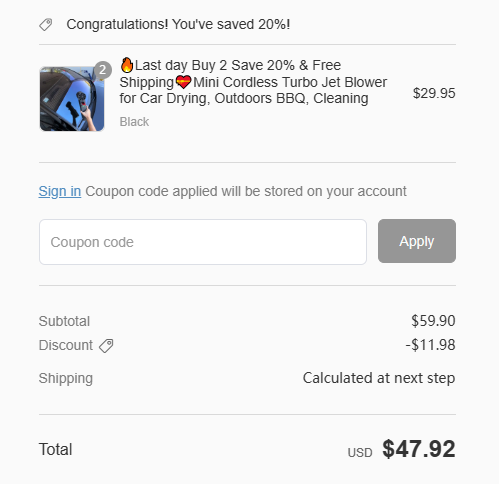Viewport: 499px width, 484px height.
Task: Click the $29.95 item price
Action: [x=434, y=93]
